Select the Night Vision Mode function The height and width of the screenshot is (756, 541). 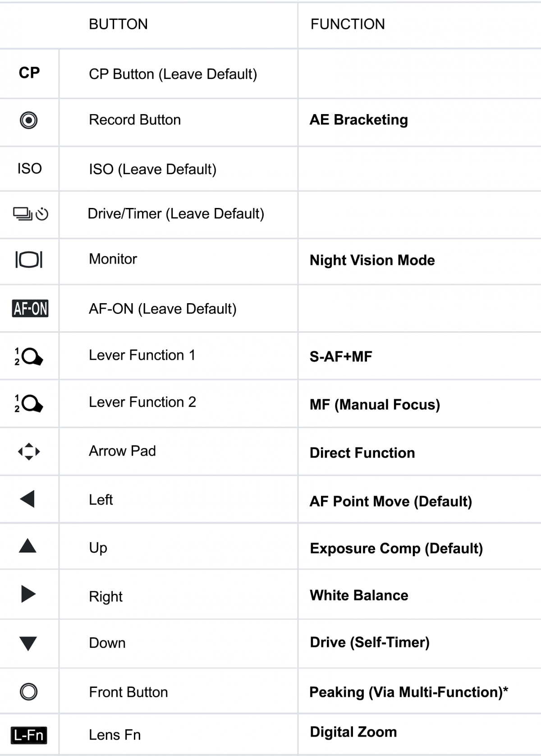(x=372, y=260)
